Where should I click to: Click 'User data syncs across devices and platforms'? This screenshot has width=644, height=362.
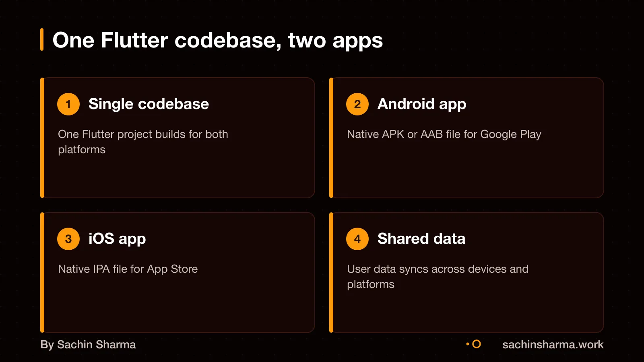[438, 276]
